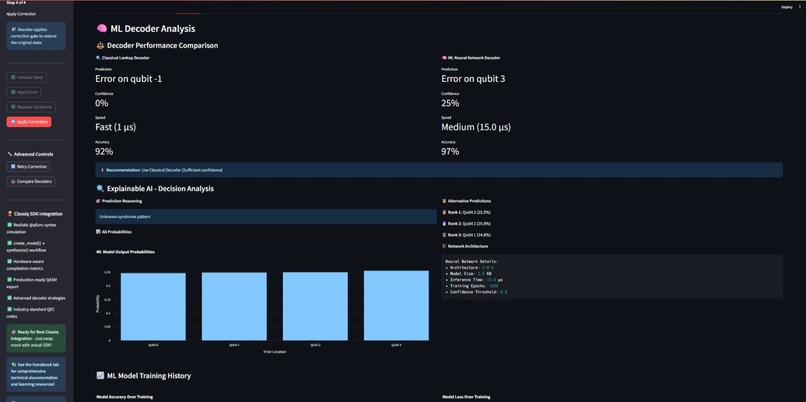This screenshot has width=806, height=402.
Task: Click the green check beside create_model() workflow
Action: (x=9, y=243)
